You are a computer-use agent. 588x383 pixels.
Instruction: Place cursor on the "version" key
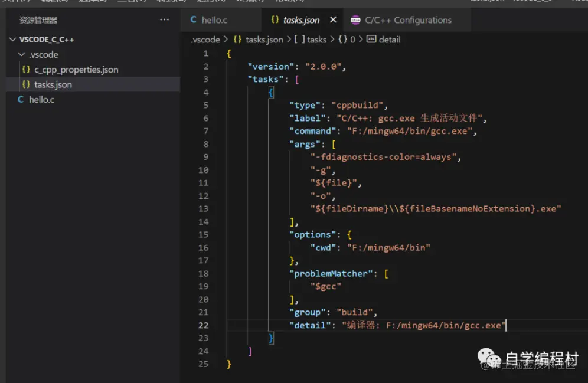tap(271, 66)
